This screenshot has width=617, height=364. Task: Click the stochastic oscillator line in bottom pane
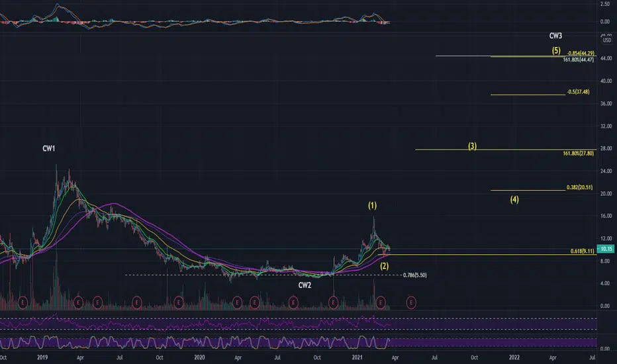pos(195,342)
